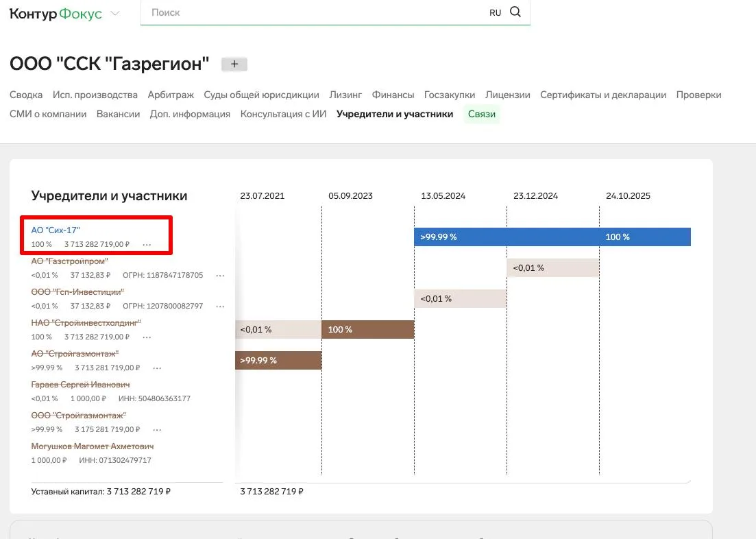Switch keyboard layout via RU indicator

coord(495,13)
